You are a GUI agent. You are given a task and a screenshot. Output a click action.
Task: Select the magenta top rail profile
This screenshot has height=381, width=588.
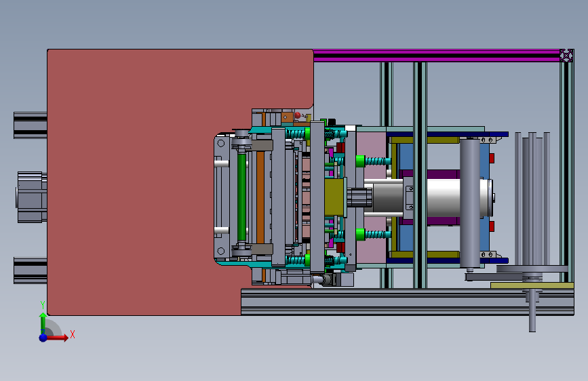(x=436, y=55)
